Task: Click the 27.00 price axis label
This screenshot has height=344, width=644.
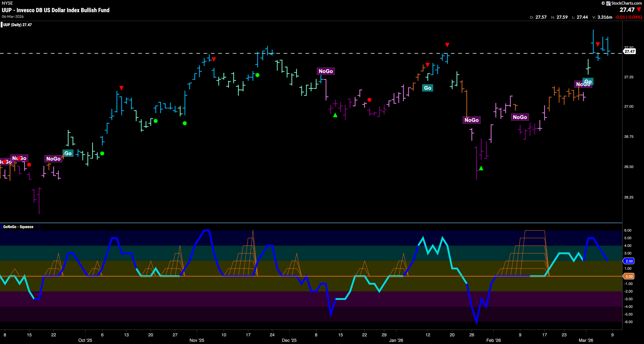Action: pos(629,107)
